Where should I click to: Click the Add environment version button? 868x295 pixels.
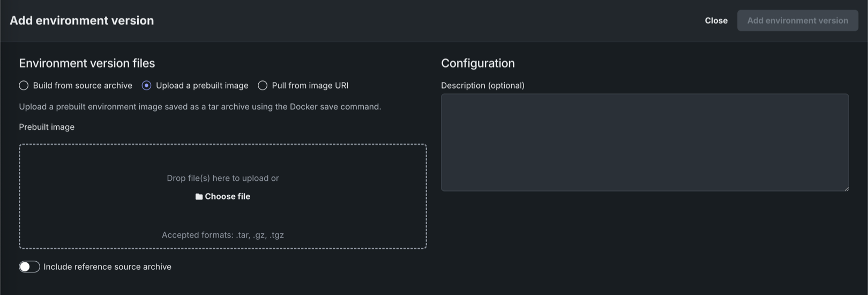(797, 20)
